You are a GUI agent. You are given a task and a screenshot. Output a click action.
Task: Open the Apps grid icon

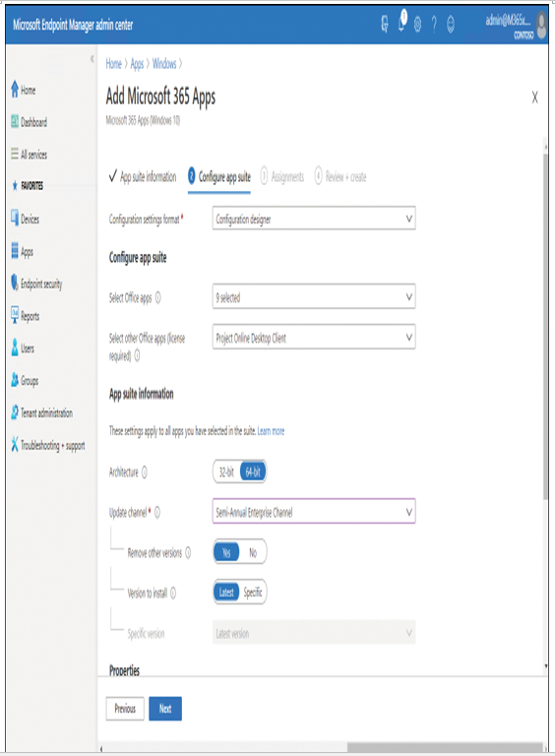(15, 251)
